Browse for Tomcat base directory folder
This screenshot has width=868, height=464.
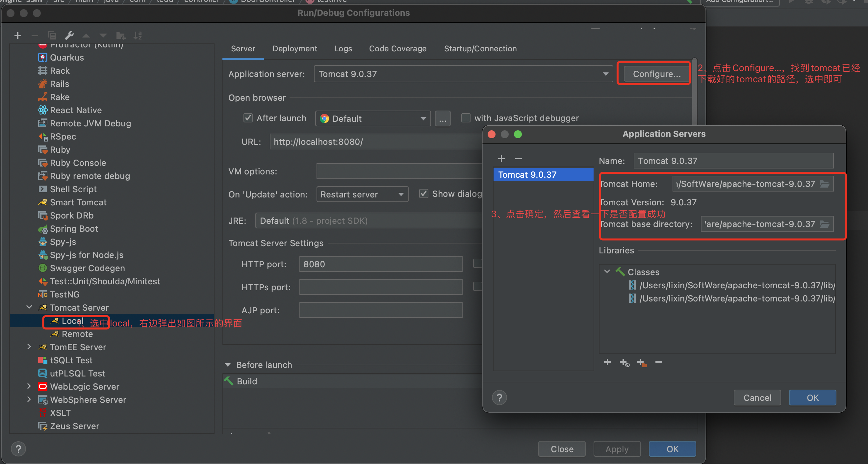(825, 224)
